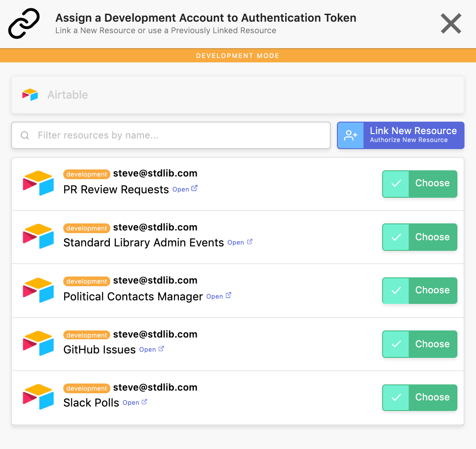Focus the filter resources by name field
This screenshot has height=449, width=476.
[171, 135]
